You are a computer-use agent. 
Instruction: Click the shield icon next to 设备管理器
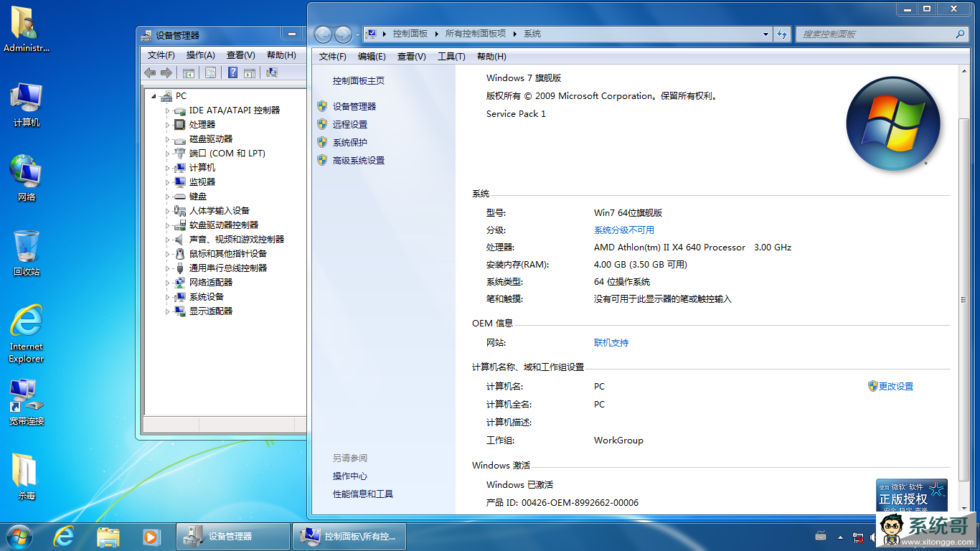pyautogui.click(x=322, y=106)
